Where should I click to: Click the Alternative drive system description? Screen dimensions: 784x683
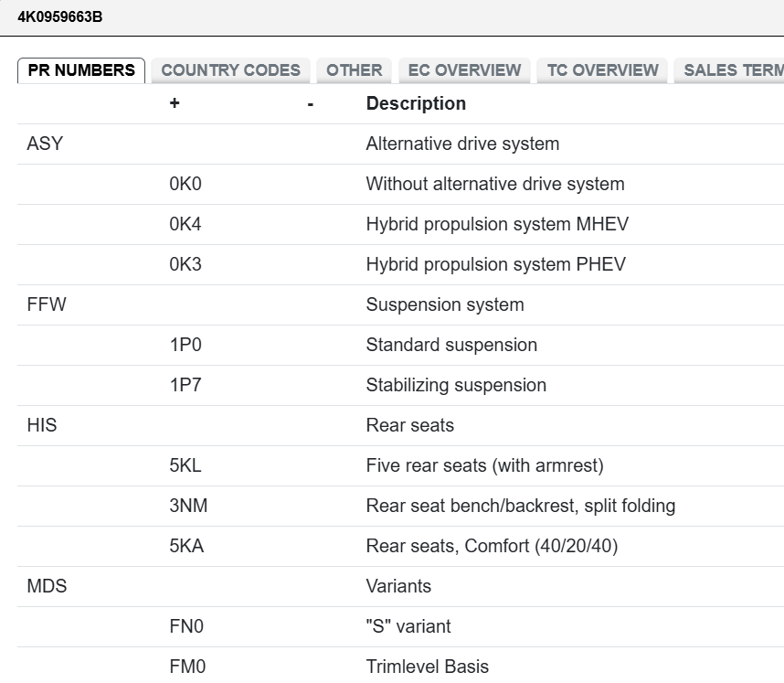click(462, 144)
